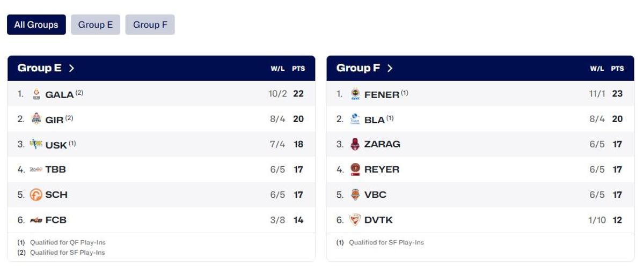Image resolution: width=644 pixels, height=275 pixels.
Task: Expand Group E with the chevron arrow
Action: (x=71, y=68)
